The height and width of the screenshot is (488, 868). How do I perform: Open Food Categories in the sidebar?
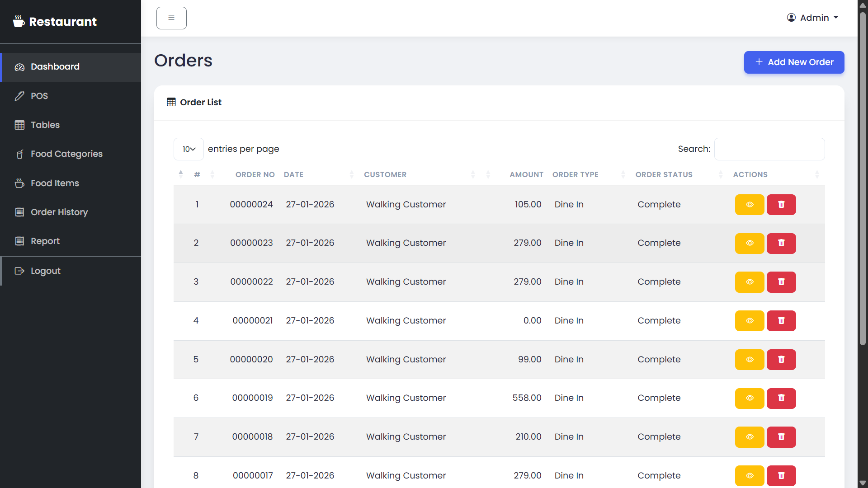tap(71, 154)
